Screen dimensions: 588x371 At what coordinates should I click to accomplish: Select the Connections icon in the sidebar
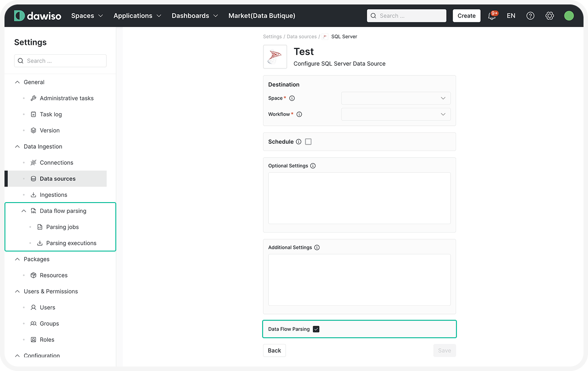tap(34, 163)
